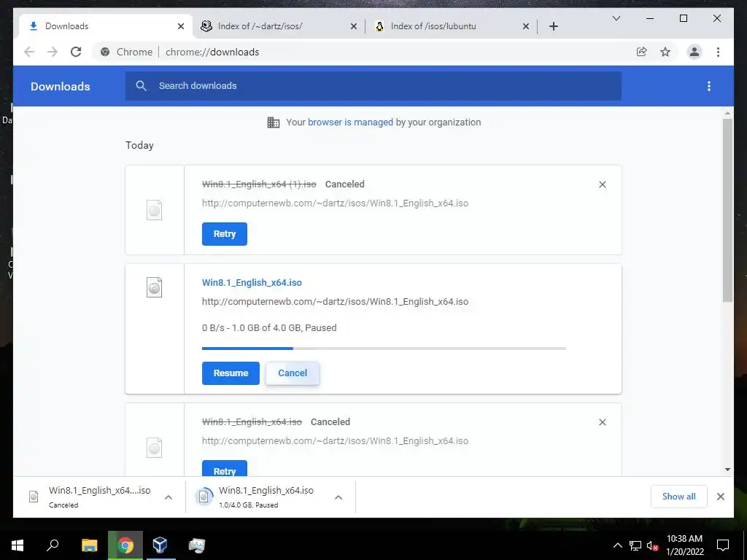Click the search magnifier in Search downloads
Image resolution: width=747 pixels, height=560 pixels.
[141, 86]
